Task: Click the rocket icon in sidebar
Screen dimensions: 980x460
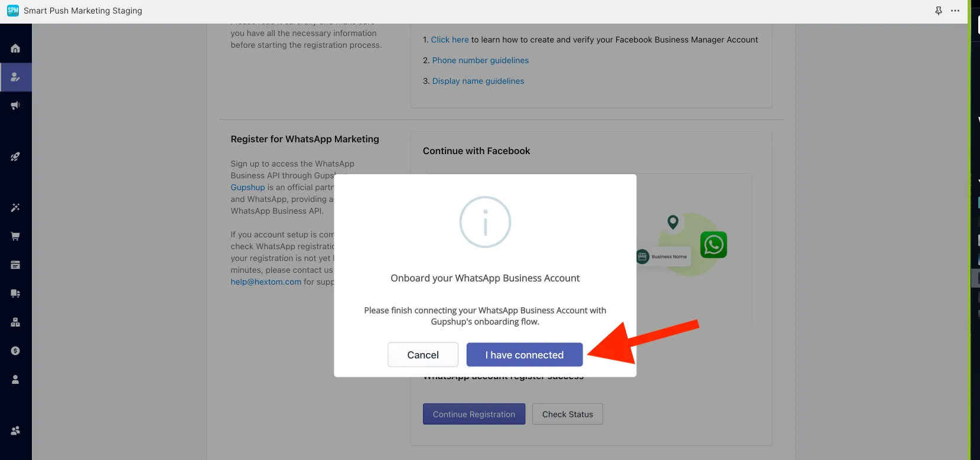Action: tap(15, 156)
